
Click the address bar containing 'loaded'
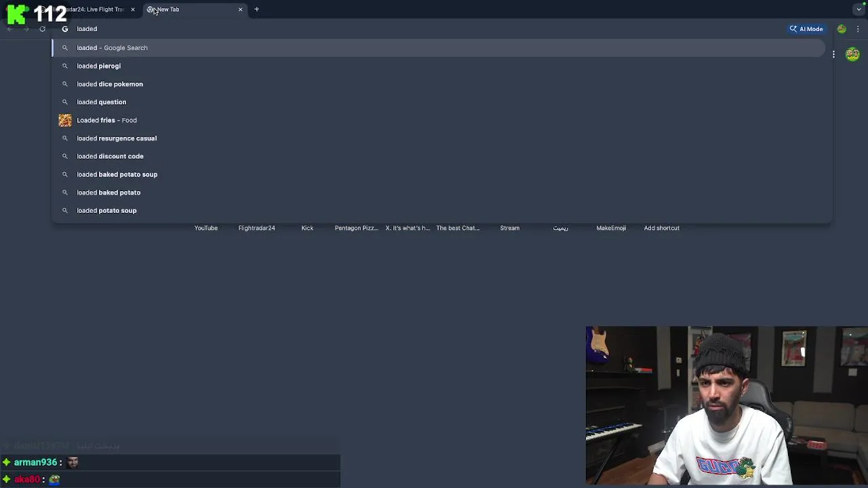tap(427, 28)
